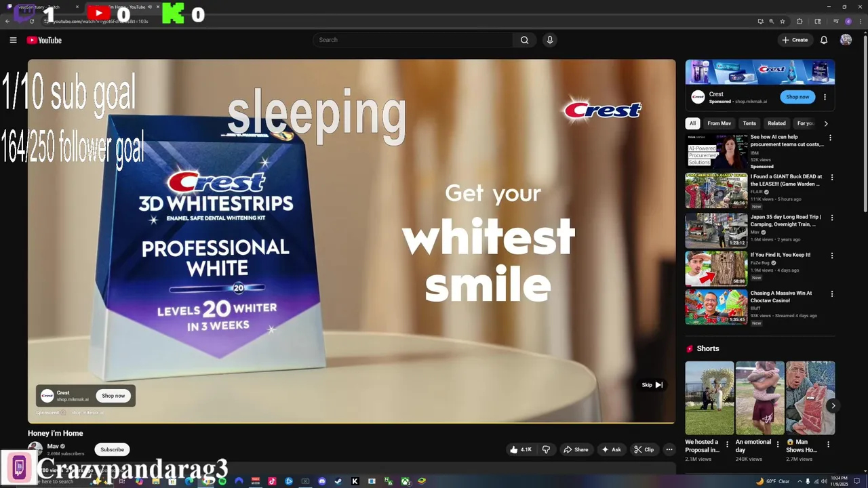
Task: Open the Man Shows Ho... Short thumbnail
Action: [810, 398]
